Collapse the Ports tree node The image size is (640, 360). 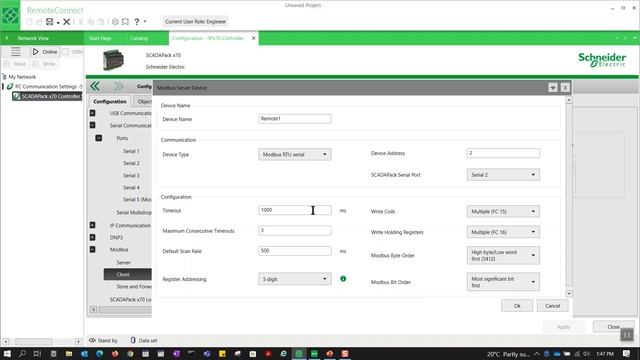click(x=99, y=138)
